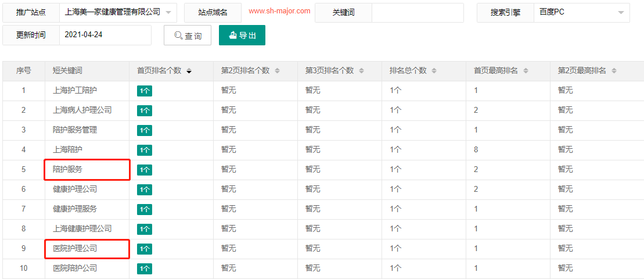The height and width of the screenshot is (279, 644).
Task: Select keyword 上海健康护理公司
Action: (82, 228)
